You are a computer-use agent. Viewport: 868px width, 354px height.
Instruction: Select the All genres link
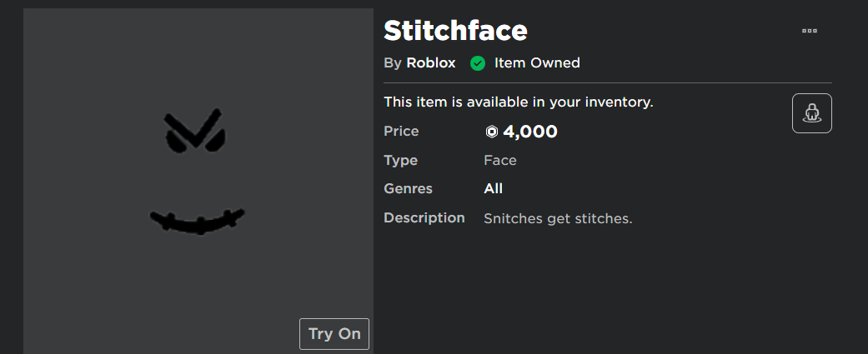click(x=494, y=188)
